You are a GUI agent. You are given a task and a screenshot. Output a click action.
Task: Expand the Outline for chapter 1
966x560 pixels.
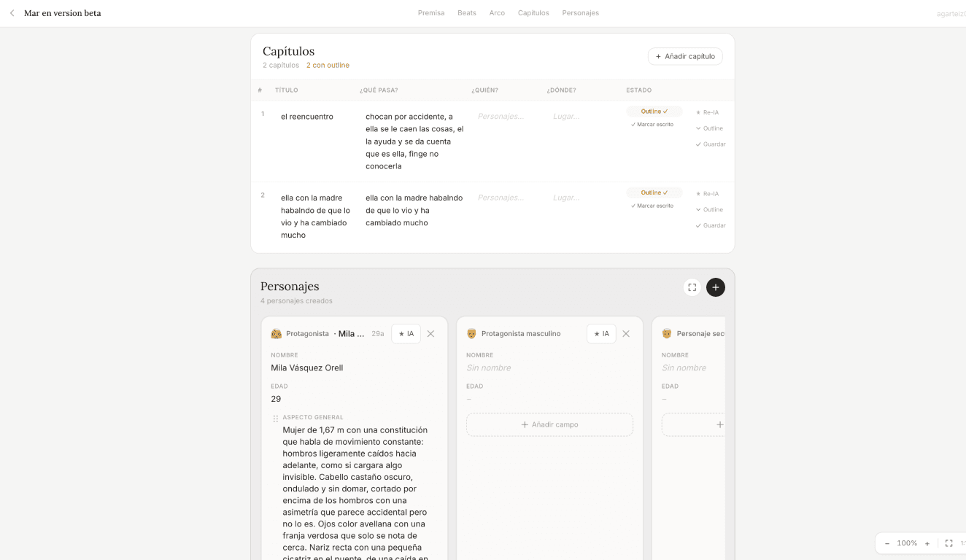pos(709,128)
